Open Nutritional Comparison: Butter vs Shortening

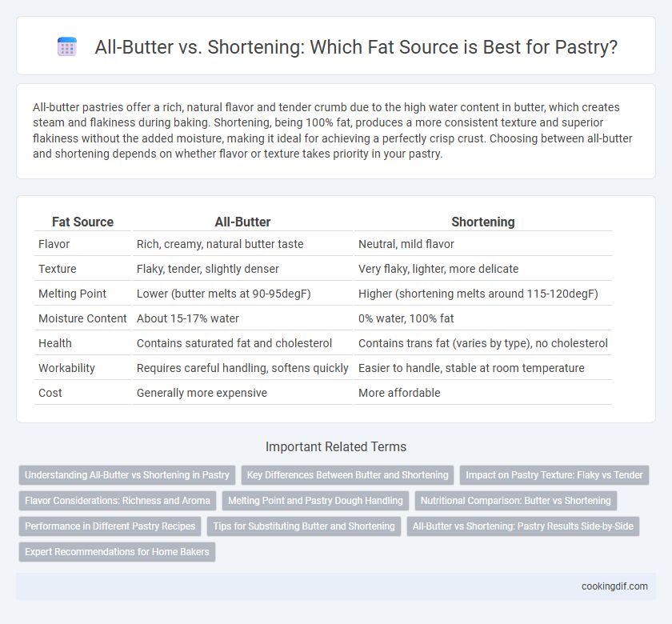click(515, 501)
